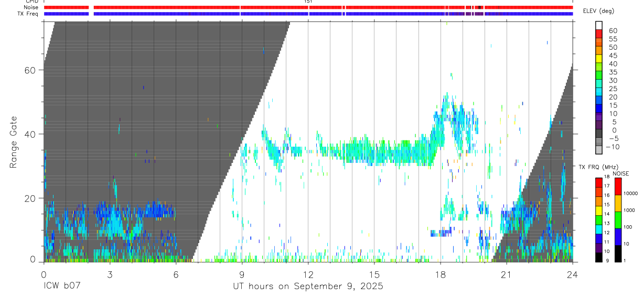Click the light gray bottom segment of the ELEV bar
The height and width of the screenshot is (297, 644).
click(599, 151)
